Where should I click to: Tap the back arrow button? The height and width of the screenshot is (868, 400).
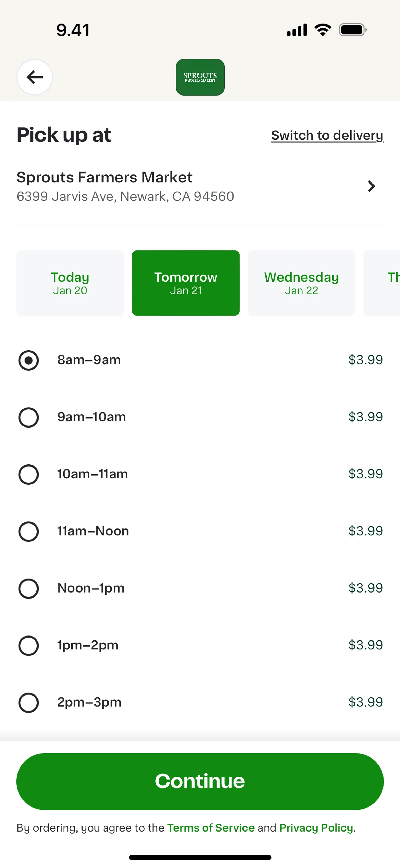[x=35, y=77]
